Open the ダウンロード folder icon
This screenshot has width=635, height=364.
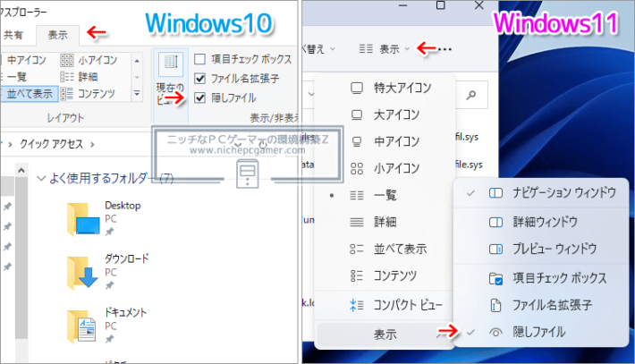84,273
